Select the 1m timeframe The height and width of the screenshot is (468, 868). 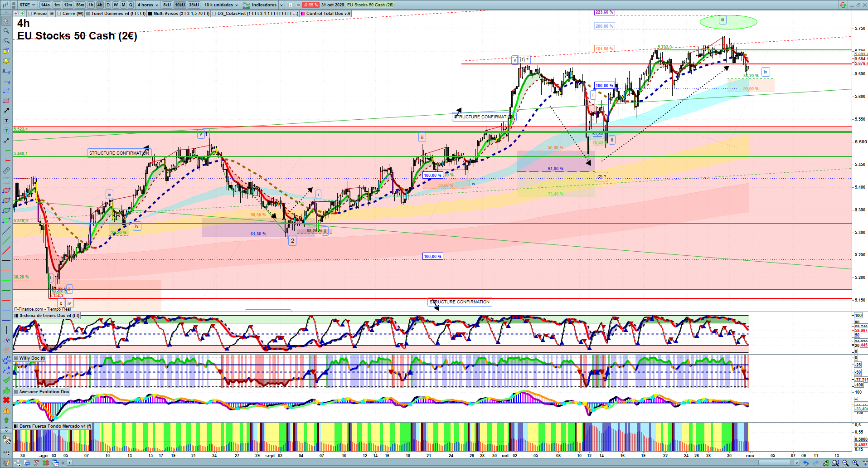tap(57, 5)
